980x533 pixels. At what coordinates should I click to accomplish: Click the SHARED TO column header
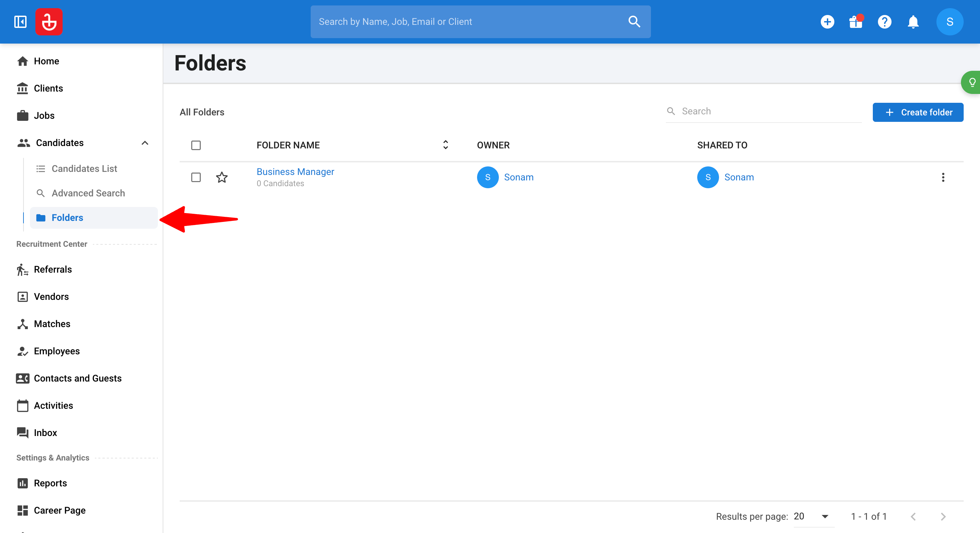click(x=722, y=145)
